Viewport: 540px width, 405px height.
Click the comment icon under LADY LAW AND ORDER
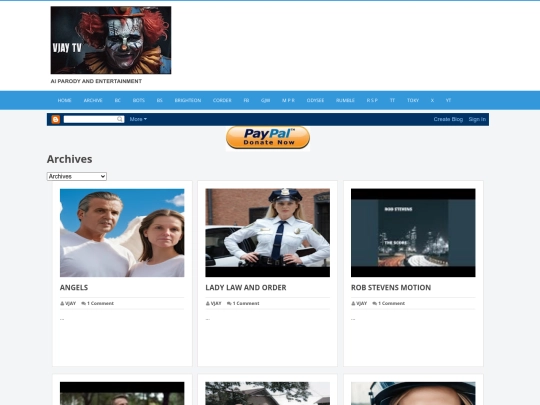[x=229, y=303]
